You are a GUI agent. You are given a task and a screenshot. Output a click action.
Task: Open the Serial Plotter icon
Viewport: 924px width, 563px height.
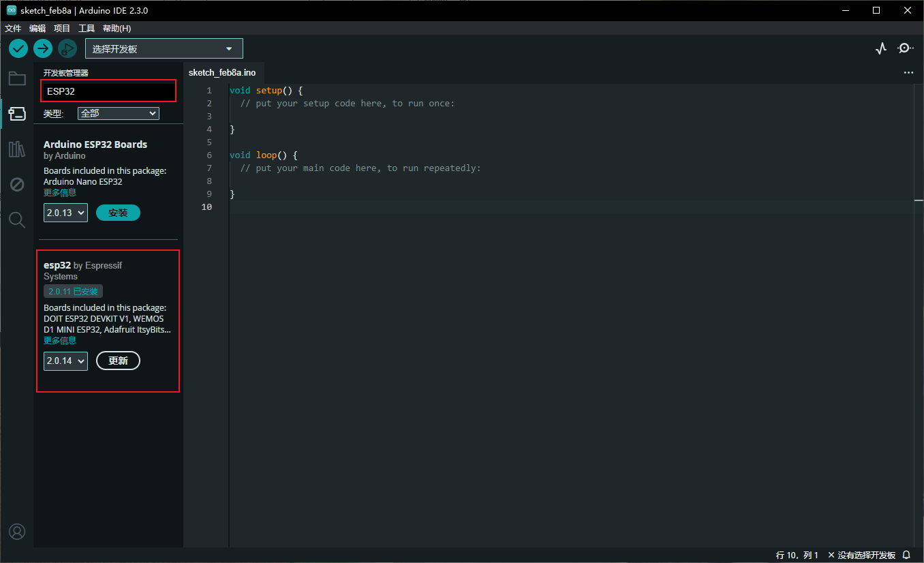coord(881,48)
